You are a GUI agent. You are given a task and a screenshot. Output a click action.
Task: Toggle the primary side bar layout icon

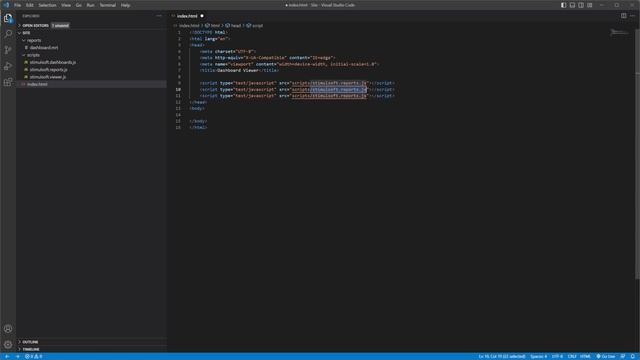click(563, 5)
